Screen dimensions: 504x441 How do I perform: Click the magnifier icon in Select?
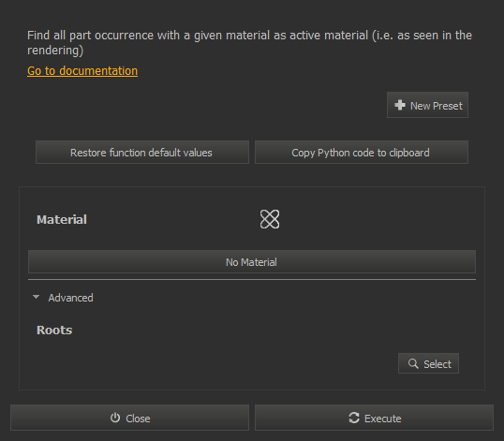pyautogui.click(x=413, y=363)
